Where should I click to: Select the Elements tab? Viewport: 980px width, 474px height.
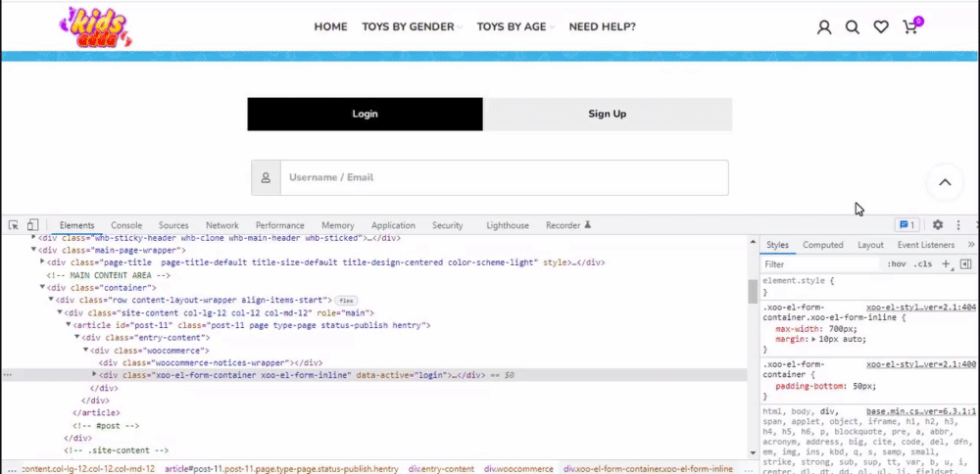coord(76,225)
